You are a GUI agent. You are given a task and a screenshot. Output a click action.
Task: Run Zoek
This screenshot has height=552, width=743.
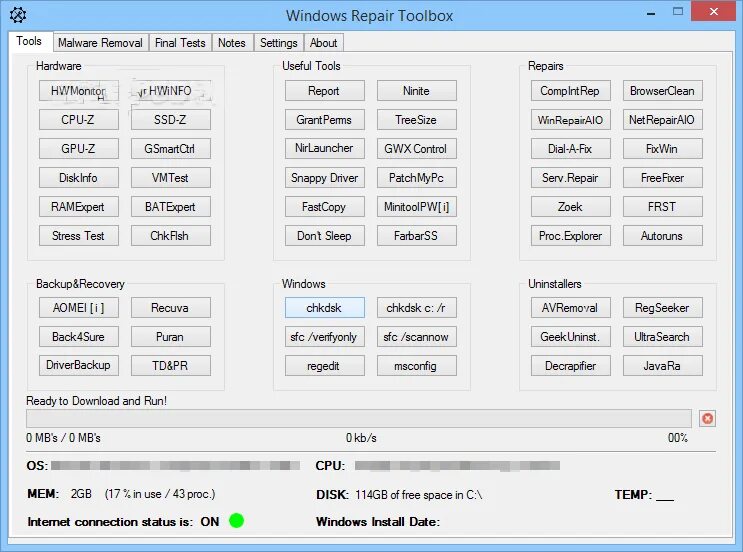571,207
